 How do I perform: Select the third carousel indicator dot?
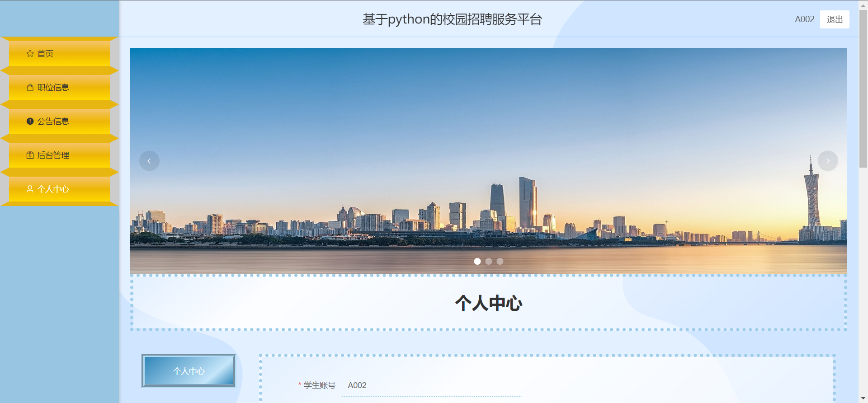pyautogui.click(x=500, y=261)
